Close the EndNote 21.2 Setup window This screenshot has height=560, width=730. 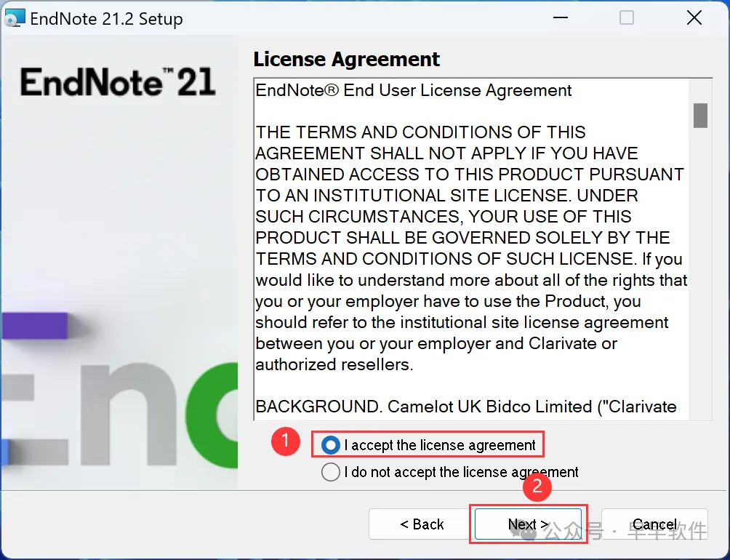[694, 17]
